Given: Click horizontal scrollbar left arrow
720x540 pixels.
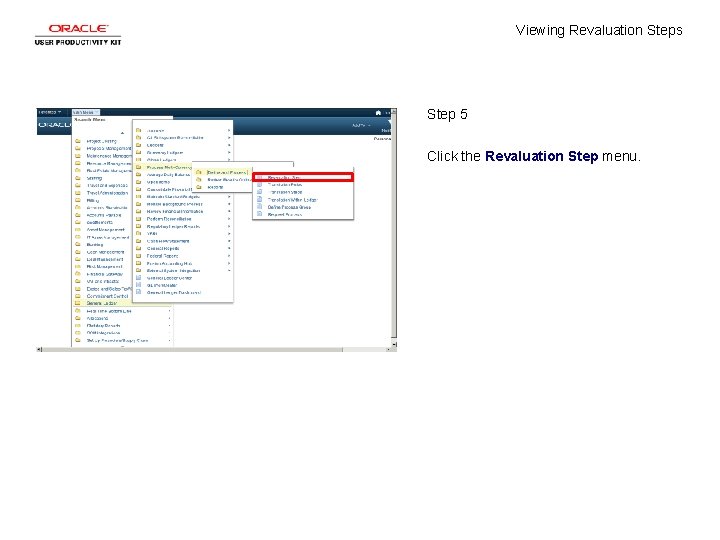Looking at the screenshot, I should (39, 349).
